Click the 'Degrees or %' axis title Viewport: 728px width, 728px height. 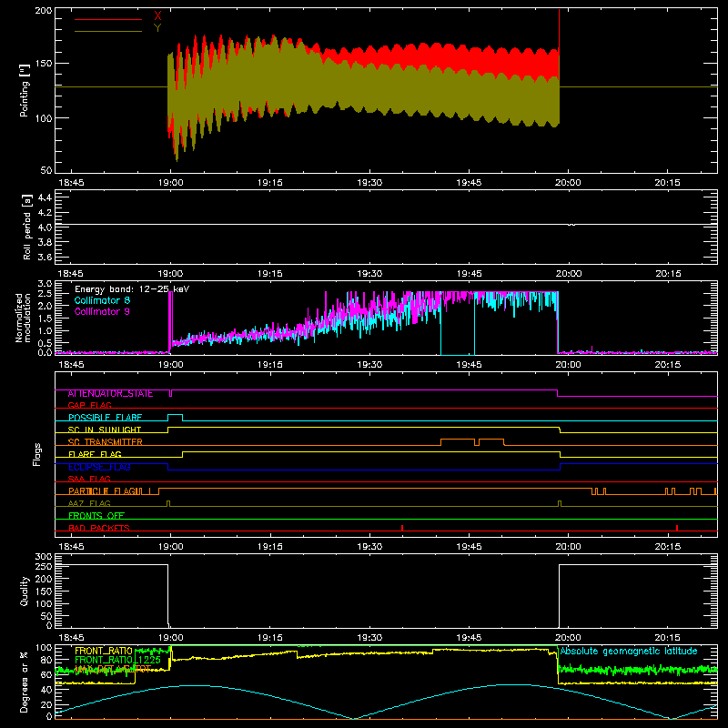tap(25, 682)
